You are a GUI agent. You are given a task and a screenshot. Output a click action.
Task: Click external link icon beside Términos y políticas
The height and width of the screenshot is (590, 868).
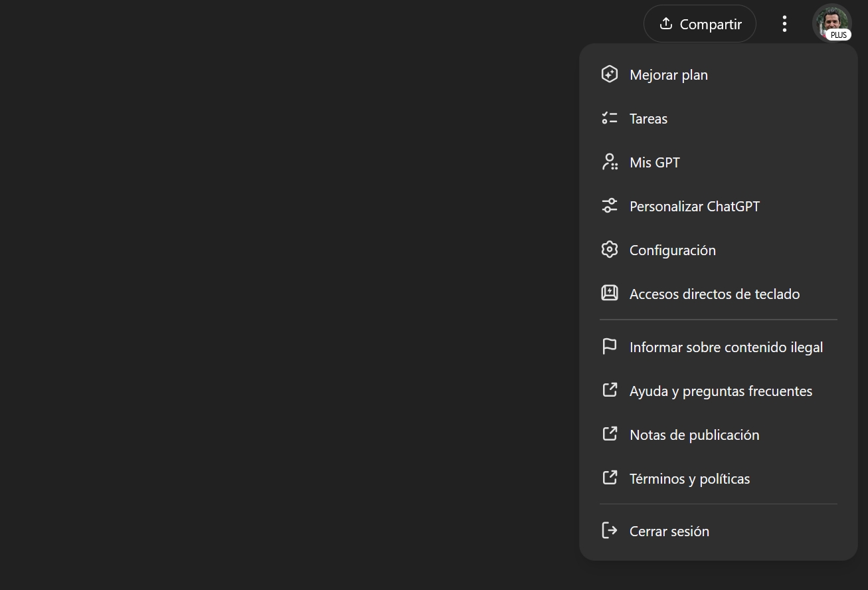click(610, 478)
